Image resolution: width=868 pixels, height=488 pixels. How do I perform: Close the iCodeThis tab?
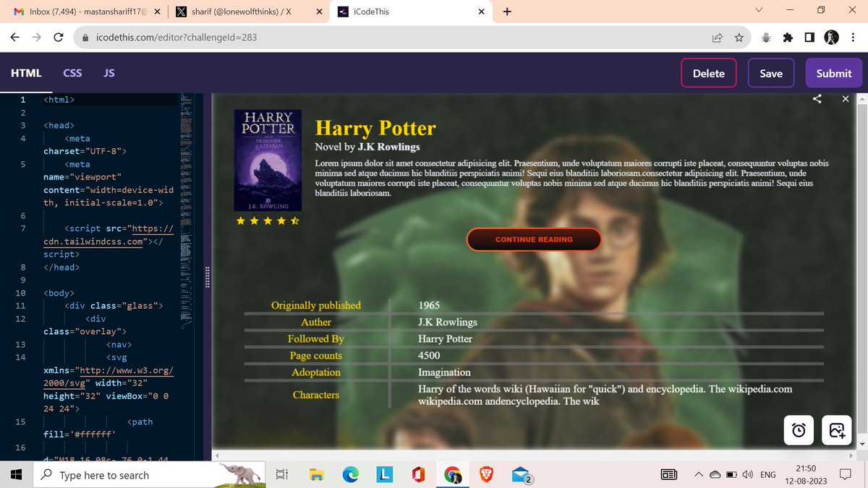click(x=481, y=12)
